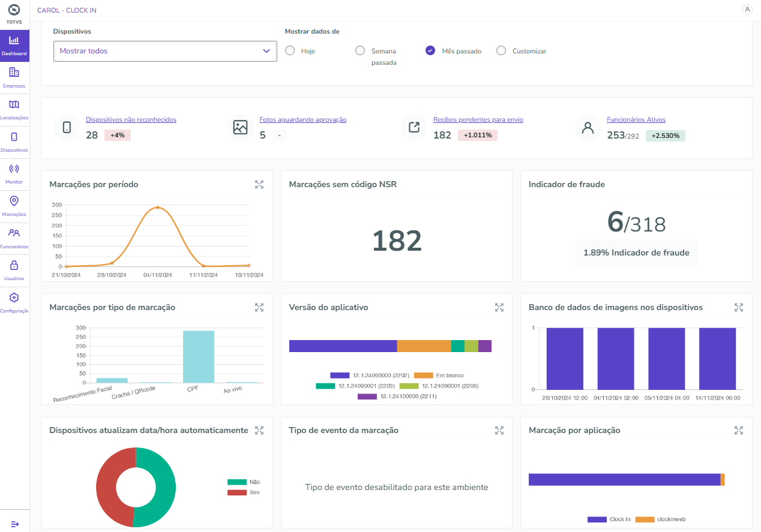
Task: Expand Marcações por tipo de marcação chart
Action: [x=259, y=307]
